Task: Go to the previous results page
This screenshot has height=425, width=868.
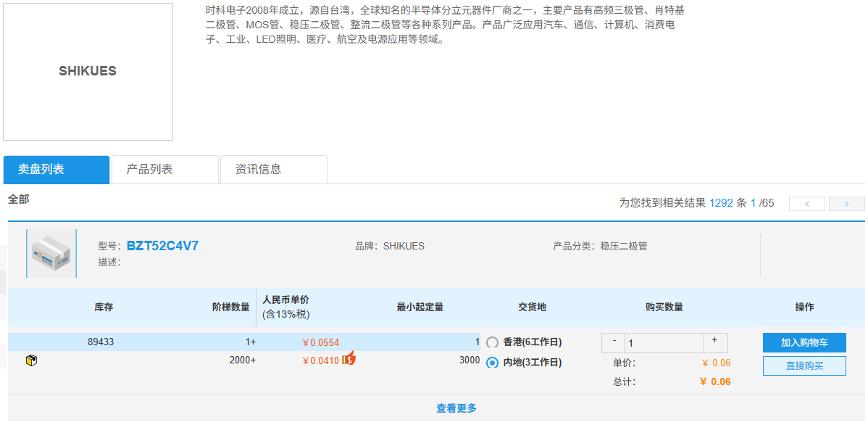Action: 807,204
